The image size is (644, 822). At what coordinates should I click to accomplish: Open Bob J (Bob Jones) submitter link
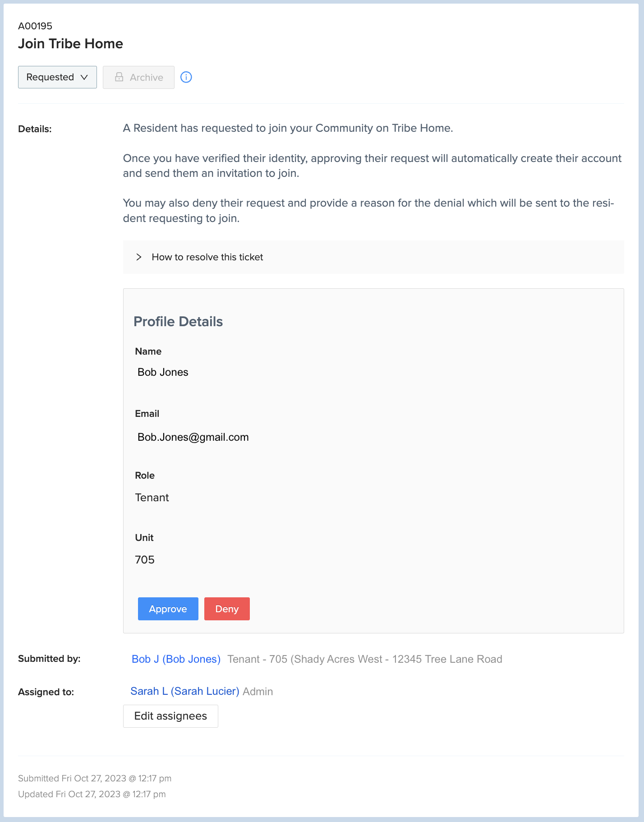pos(176,659)
